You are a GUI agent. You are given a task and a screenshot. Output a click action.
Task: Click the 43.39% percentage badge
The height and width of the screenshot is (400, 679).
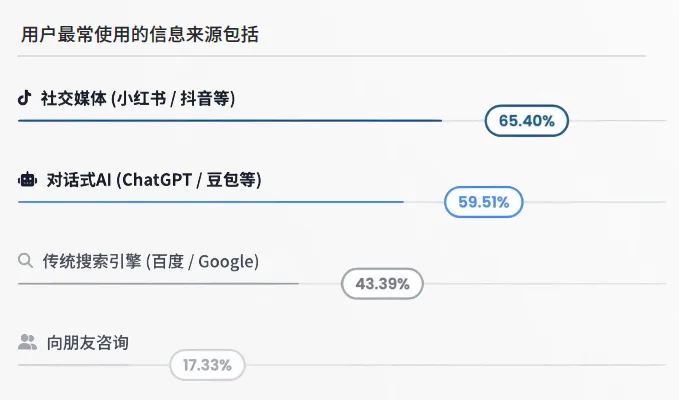click(x=382, y=284)
